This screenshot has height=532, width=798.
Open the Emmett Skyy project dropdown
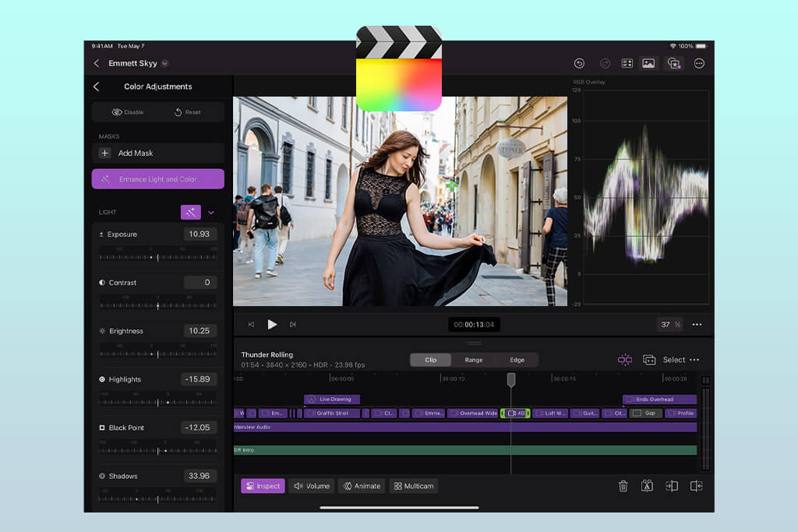tap(165, 64)
